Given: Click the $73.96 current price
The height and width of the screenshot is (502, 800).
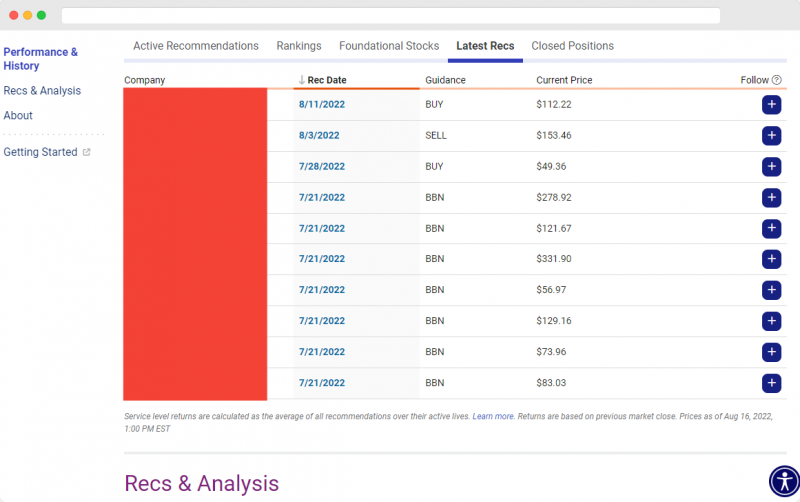Looking at the screenshot, I should click(551, 352).
